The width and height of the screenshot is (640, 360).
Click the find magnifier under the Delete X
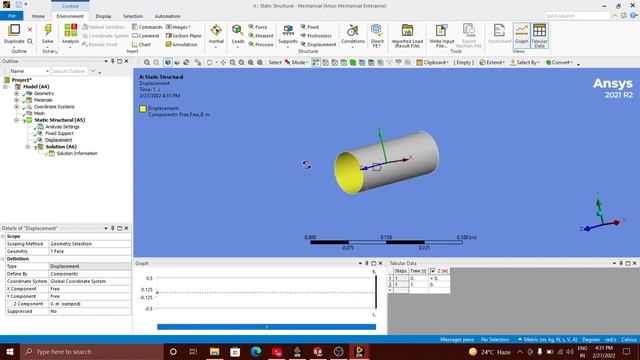coord(30,41)
